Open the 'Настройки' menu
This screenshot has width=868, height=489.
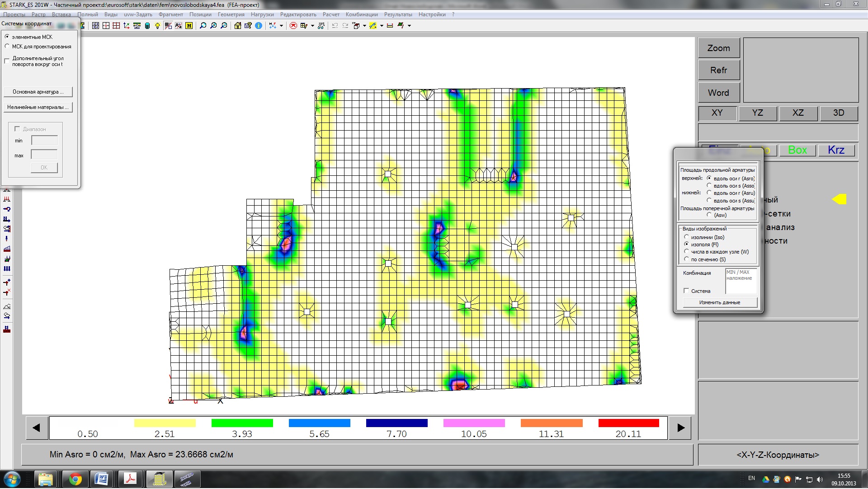click(432, 14)
